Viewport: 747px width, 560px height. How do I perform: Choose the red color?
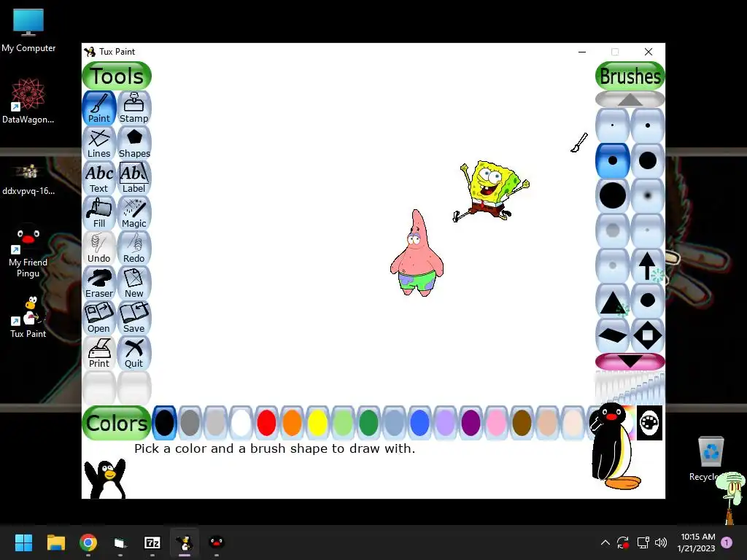coord(266,422)
